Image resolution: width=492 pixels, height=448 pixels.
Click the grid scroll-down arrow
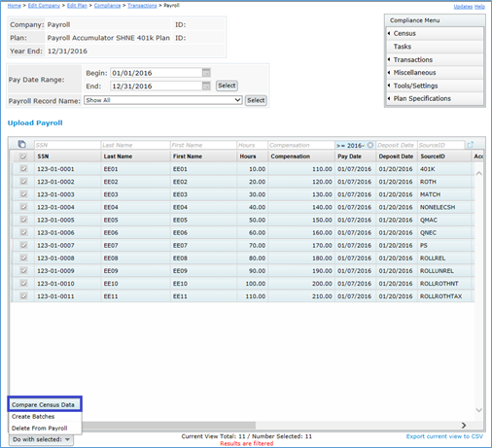(479, 410)
